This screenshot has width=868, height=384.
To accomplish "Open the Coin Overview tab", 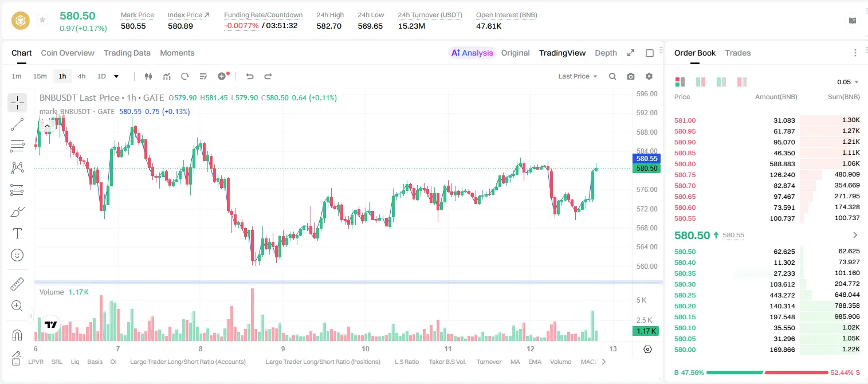I will [x=68, y=53].
